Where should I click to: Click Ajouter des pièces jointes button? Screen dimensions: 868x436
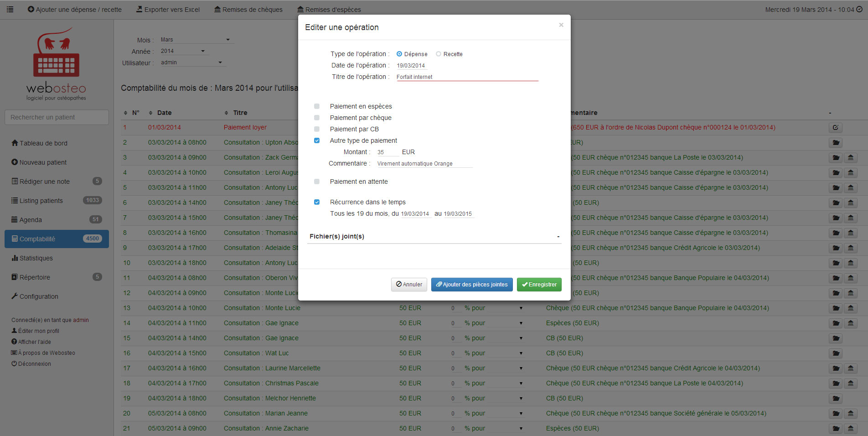(471, 285)
